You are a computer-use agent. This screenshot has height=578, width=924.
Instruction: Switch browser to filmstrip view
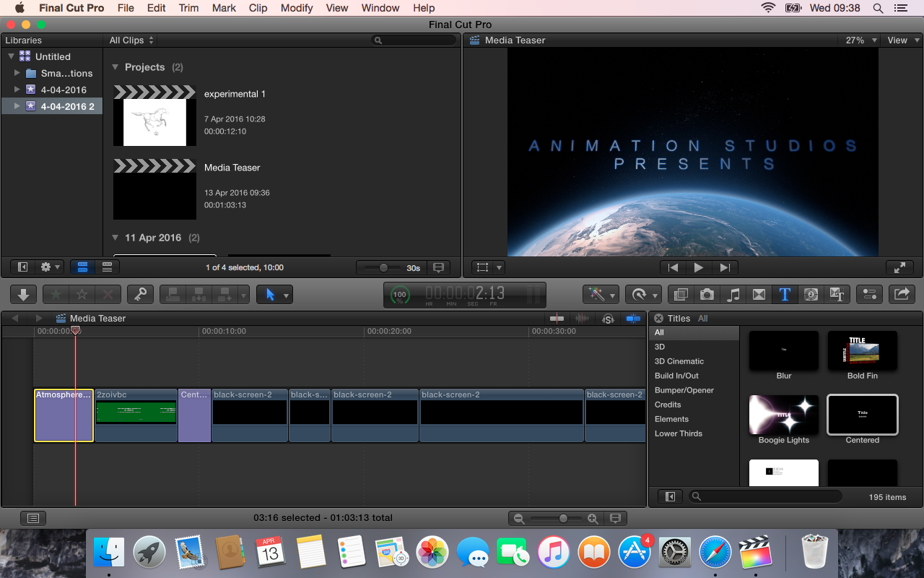click(82, 267)
